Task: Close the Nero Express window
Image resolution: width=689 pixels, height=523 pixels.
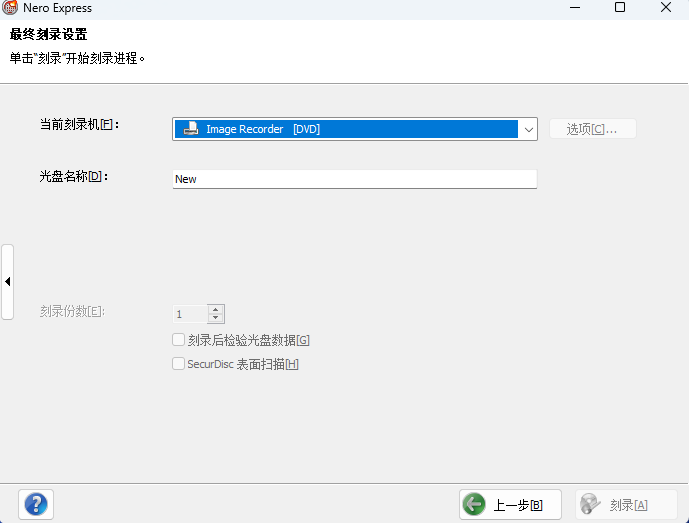Action: [666, 8]
